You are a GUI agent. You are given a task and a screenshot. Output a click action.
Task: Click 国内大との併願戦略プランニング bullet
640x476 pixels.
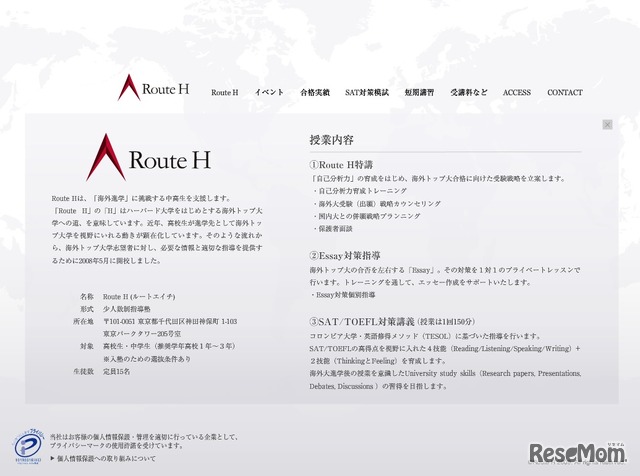pyautogui.click(x=367, y=216)
